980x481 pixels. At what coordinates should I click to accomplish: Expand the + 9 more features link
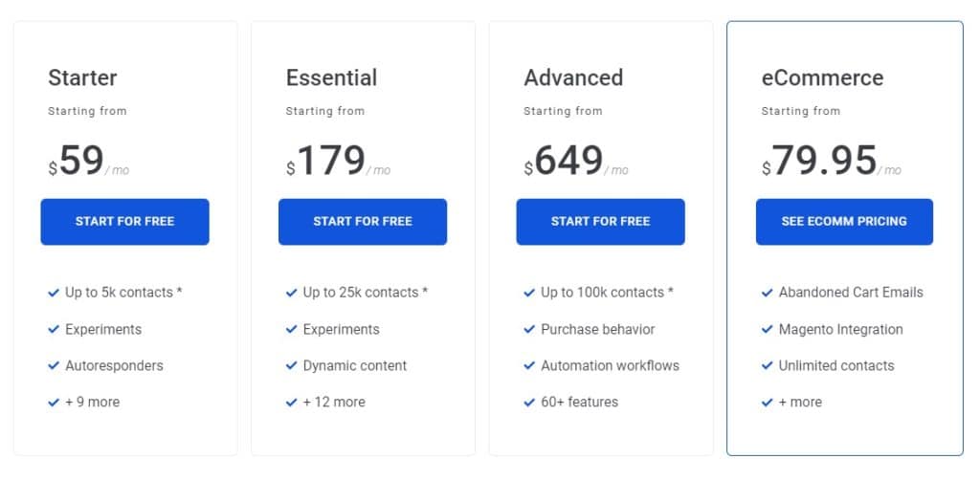pyautogui.click(x=93, y=402)
